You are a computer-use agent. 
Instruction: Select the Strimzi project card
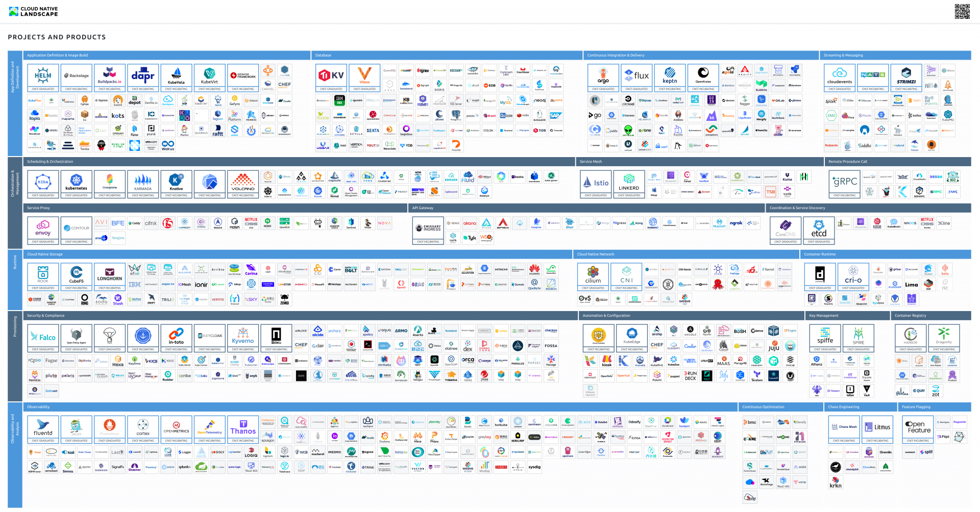[x=906, y=78]
